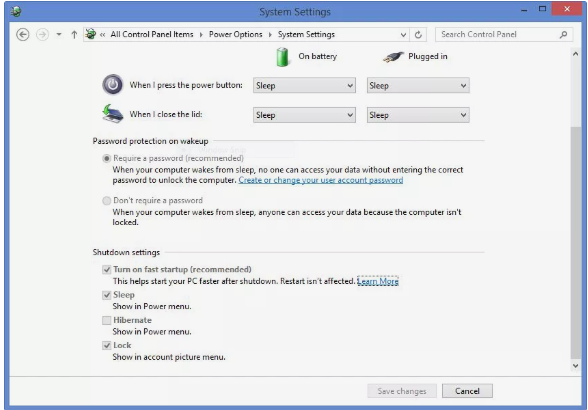Refresh the address bar location
This screenshot has height=410, width=588.
click(418, 35)
